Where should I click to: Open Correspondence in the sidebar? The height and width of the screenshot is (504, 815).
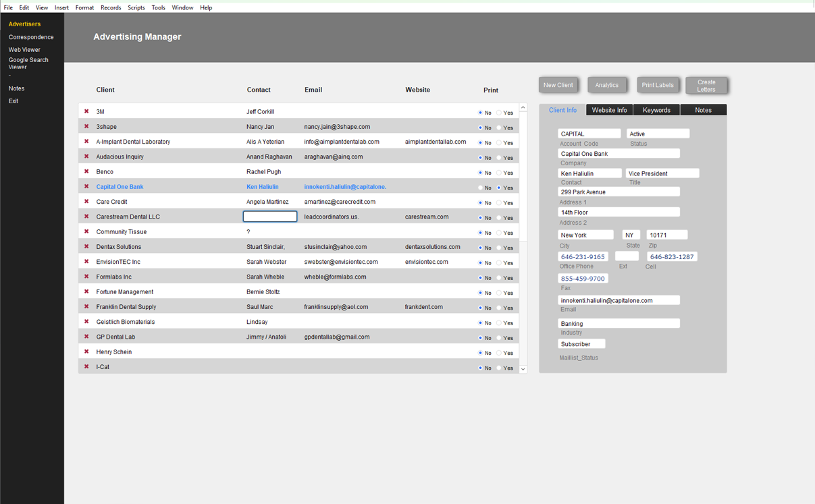tap(31, 37)
